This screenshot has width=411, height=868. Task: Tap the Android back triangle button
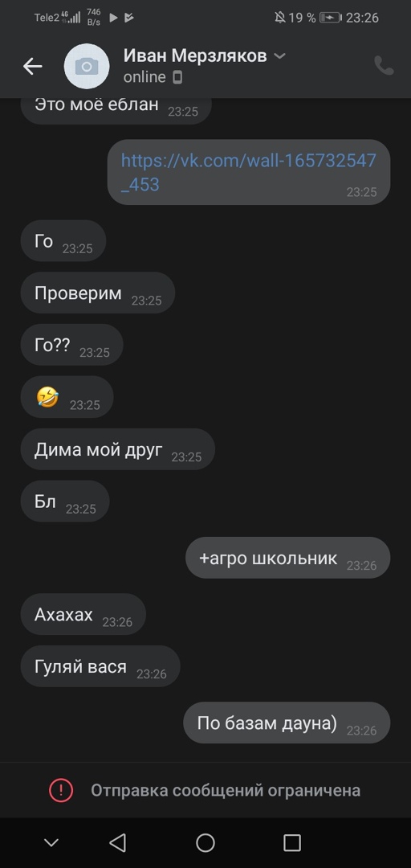tap(117, 842)
